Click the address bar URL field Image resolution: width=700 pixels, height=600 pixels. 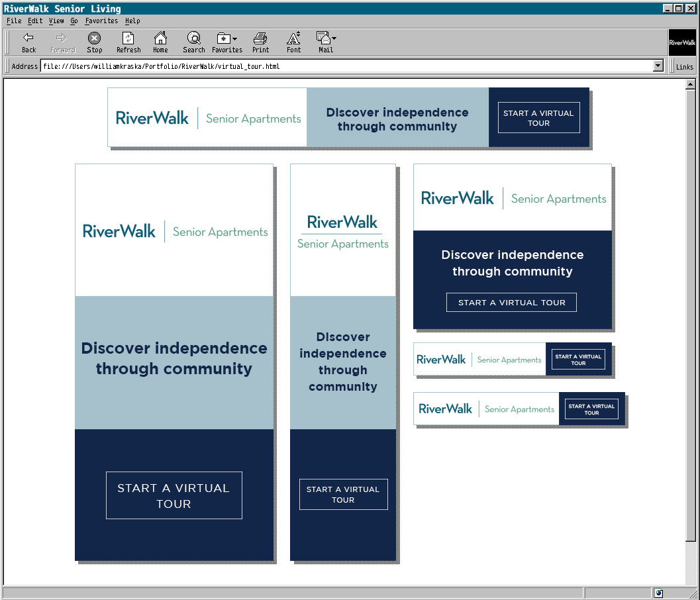[x=346, y=66]
